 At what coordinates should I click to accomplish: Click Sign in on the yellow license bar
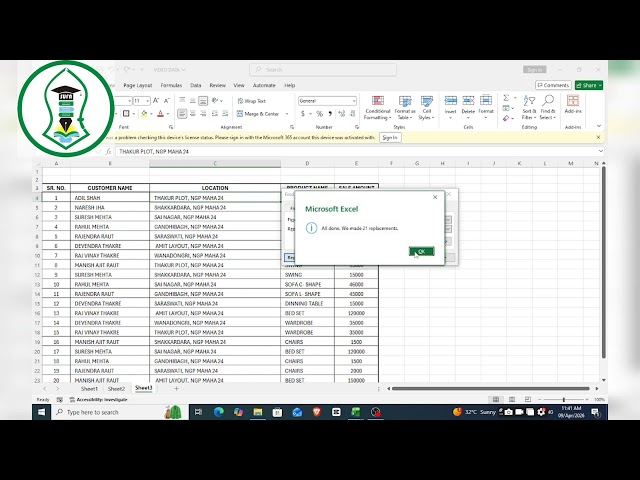coord(390,138)
